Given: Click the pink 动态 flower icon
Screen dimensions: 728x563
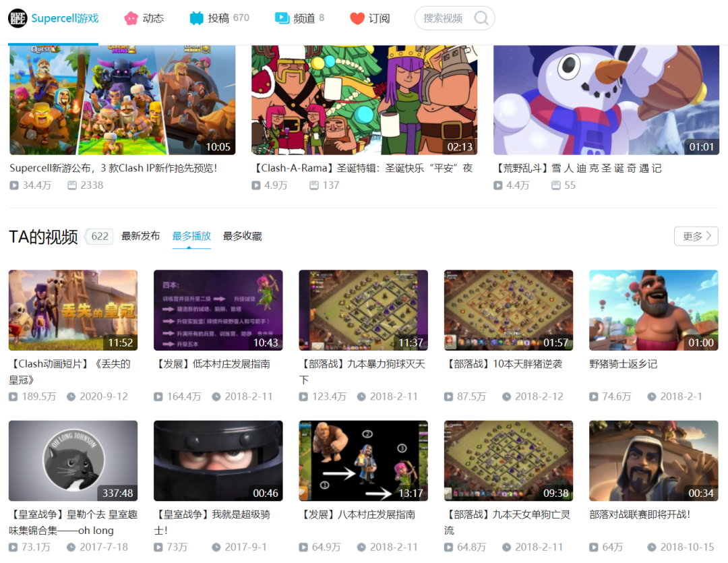Looking at the screenshot, I should (131, 18).
